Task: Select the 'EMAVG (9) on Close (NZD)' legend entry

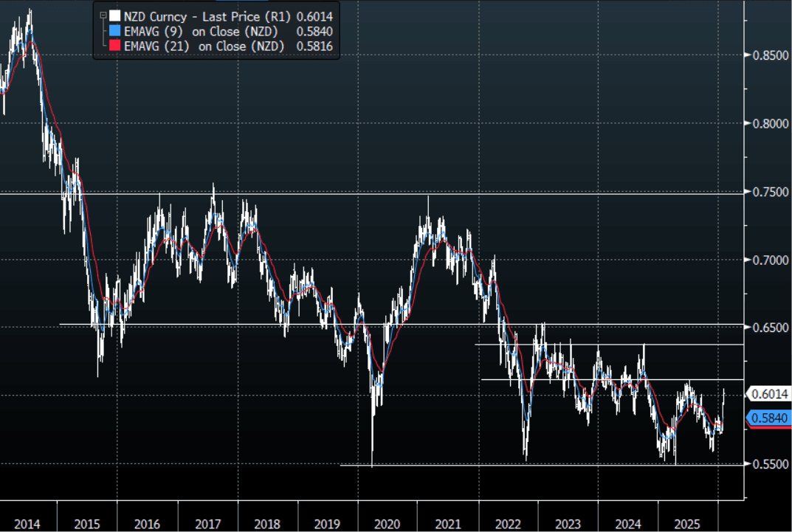Action: click(x=201, y=31)
